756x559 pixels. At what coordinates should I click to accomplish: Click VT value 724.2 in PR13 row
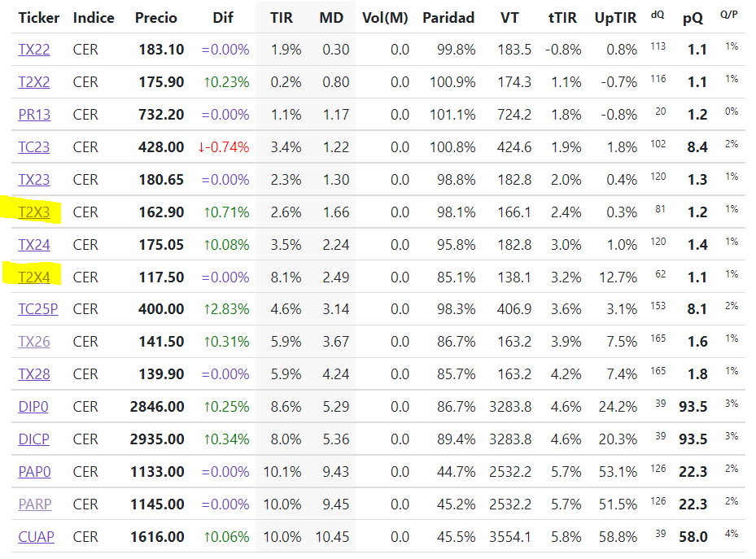[514, 115]
